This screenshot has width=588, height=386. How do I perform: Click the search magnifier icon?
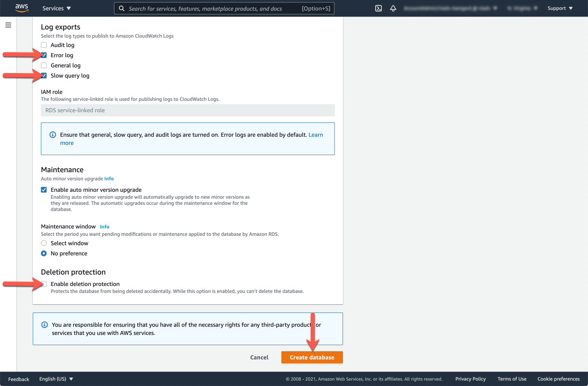(x=122, y=8)
